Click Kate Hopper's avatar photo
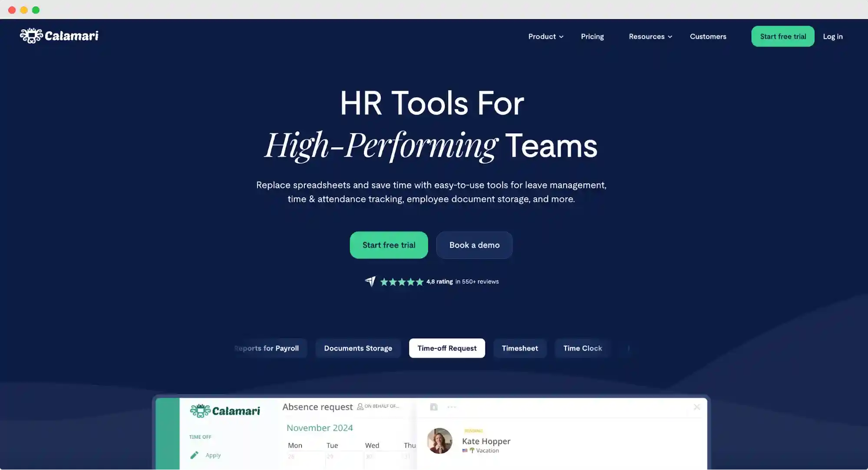Screen dimensions: 868x470 click(439, 441)
